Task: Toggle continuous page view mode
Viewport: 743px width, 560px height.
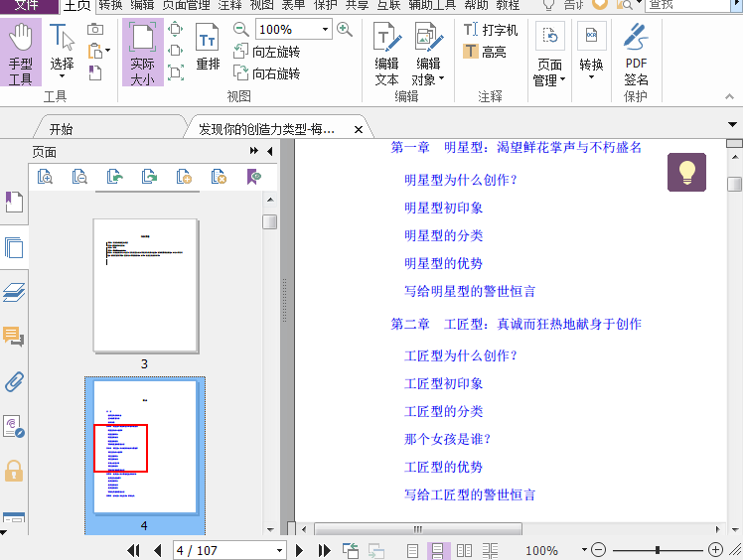Action: (439, 550)
